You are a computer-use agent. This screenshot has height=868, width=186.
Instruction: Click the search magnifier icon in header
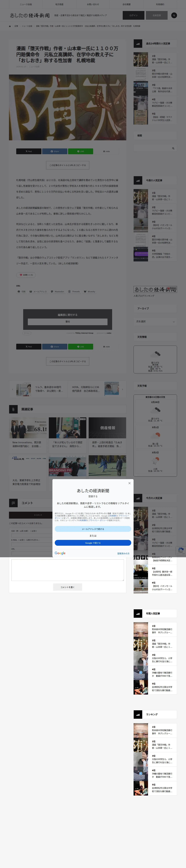(174, 15)
